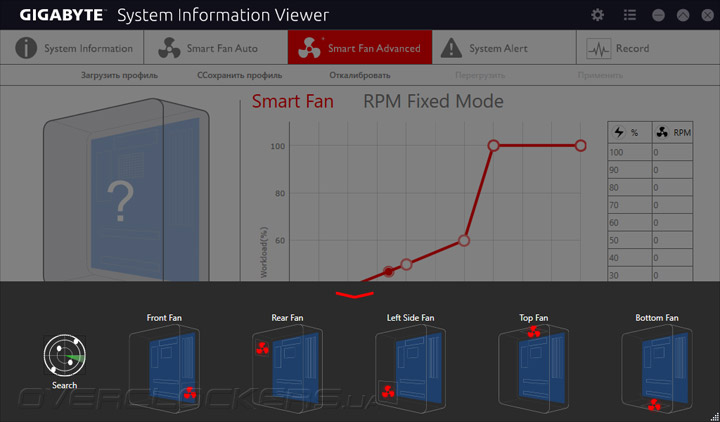Screen dimensions: 720x422
Task: Click the fan RPM column header
Action: click(672, 132)
